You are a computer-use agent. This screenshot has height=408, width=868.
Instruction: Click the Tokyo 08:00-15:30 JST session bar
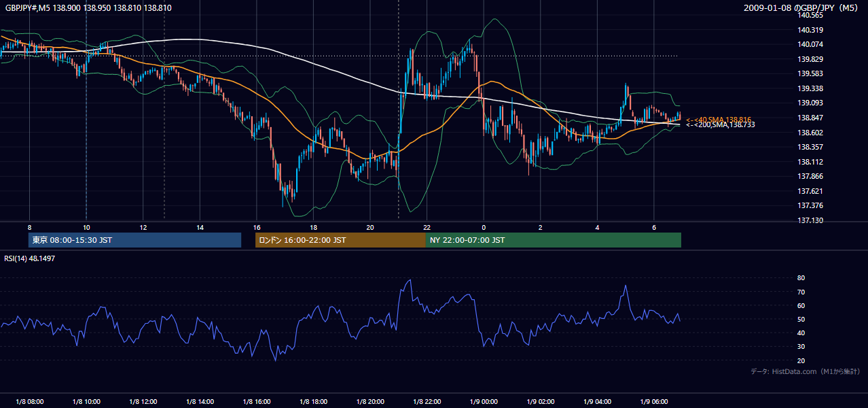click(134, 240)
